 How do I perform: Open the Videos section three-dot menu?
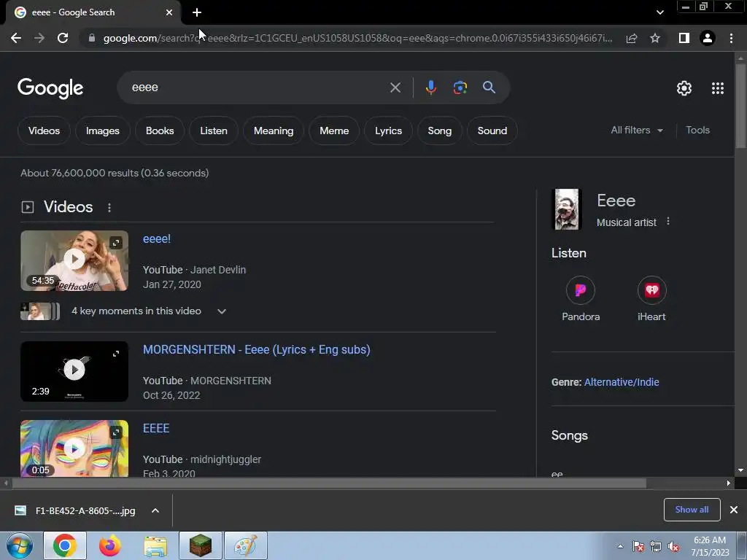click(109, 208)
